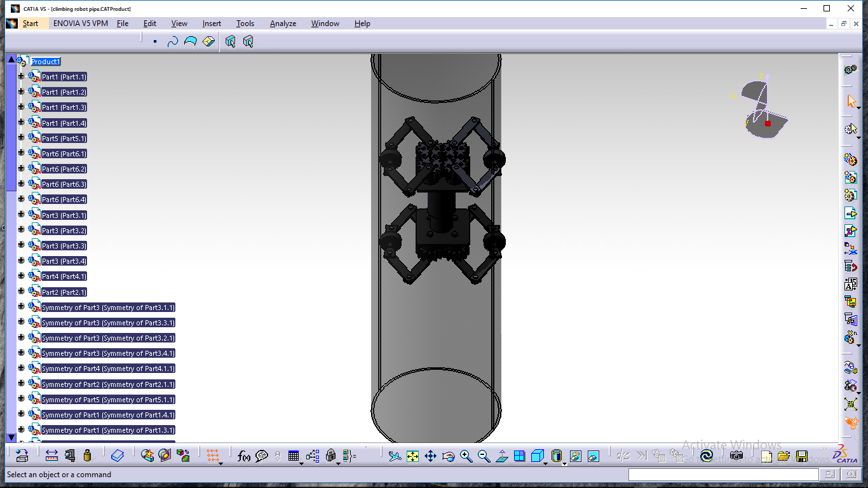Screen dimensions: 868x488
Task: Select the Pan view tool
Action: (430, 456)
